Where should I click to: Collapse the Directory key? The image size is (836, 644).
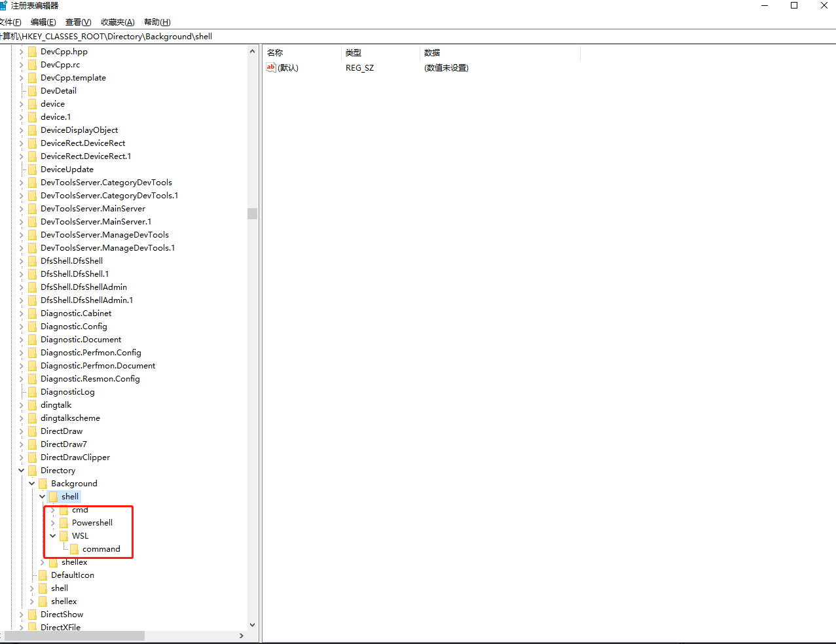(x=21, y=471)
